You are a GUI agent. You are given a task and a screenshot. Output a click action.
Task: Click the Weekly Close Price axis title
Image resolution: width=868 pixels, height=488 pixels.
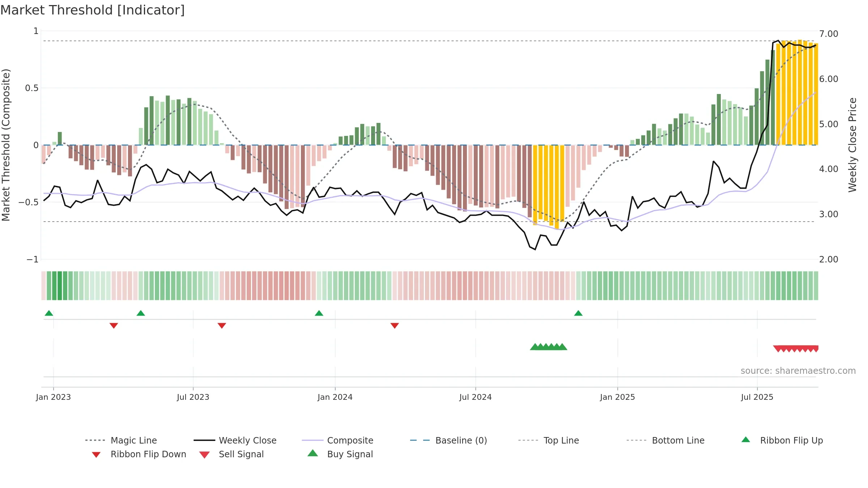coord(853,145)
